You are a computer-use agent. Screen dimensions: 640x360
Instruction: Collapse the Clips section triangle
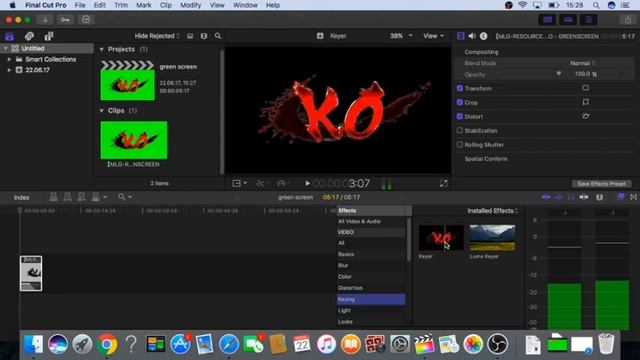pyautogui.click(x=102, y=111)
